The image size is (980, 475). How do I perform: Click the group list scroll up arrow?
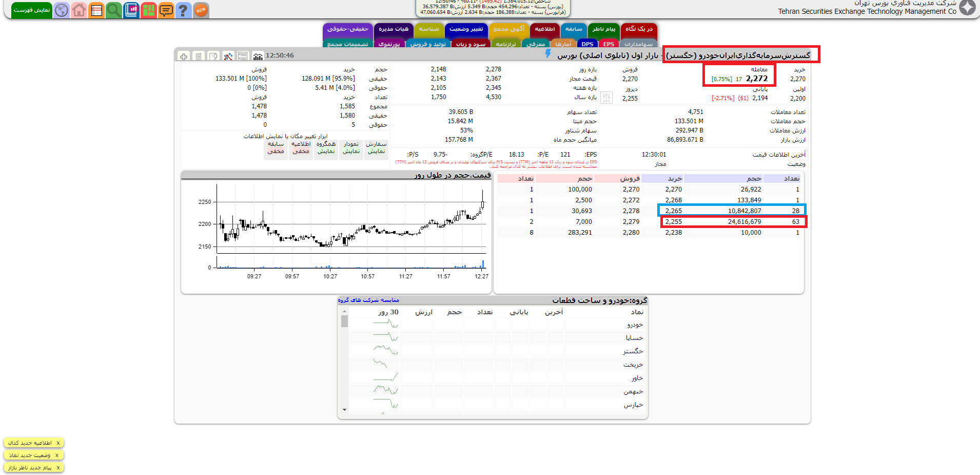[344, 311]
